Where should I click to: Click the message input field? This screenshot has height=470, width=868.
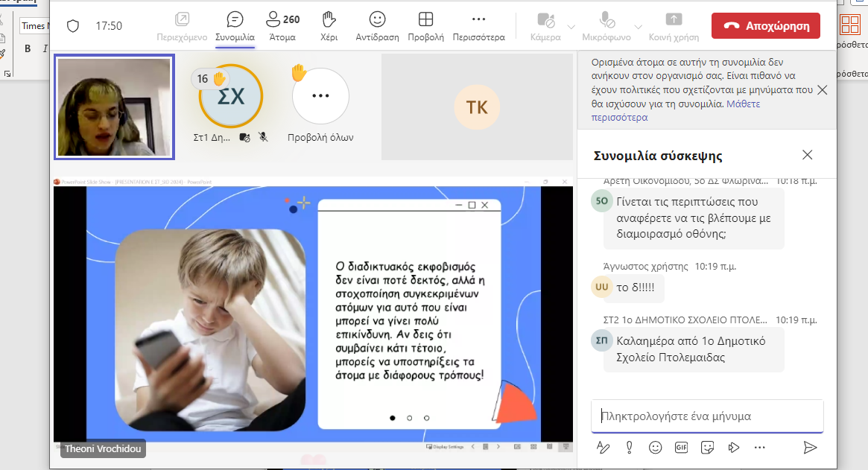tap(707, 416)
